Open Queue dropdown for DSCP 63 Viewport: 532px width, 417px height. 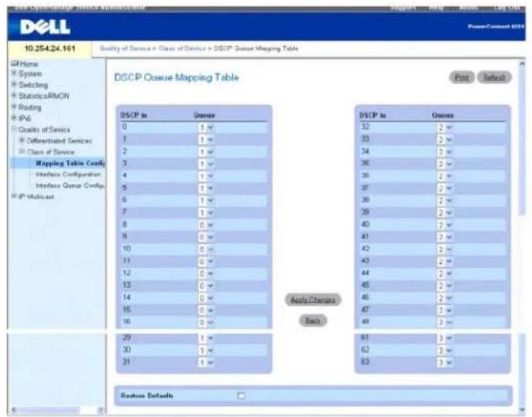pos(444,362)
